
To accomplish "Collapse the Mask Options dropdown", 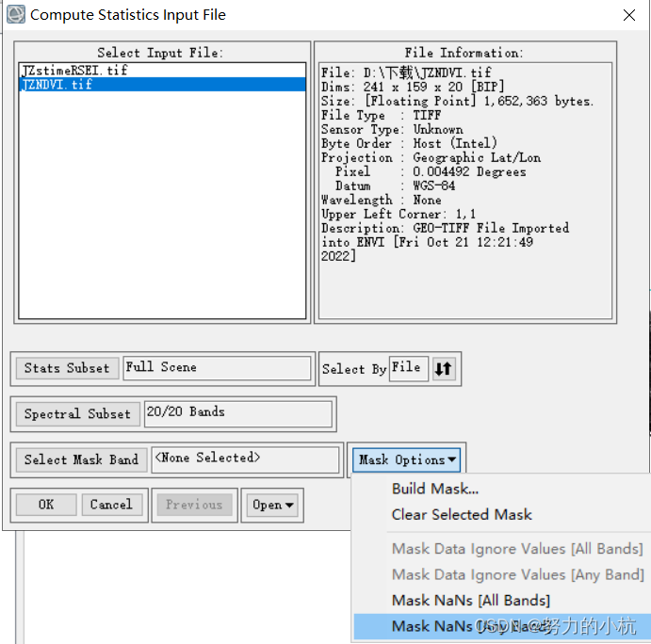I will [x=406, y=459].
